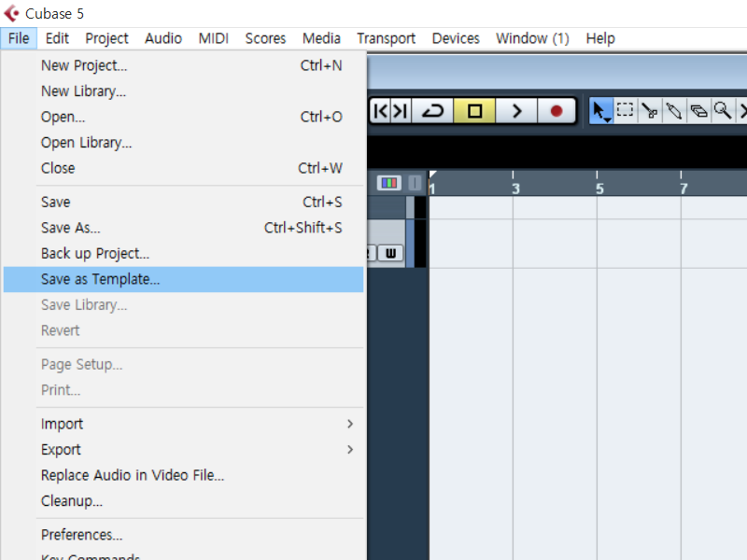The image size is (747, 560).
Task: Choose Open Library... menu entry
Action: tap(183, 143)
